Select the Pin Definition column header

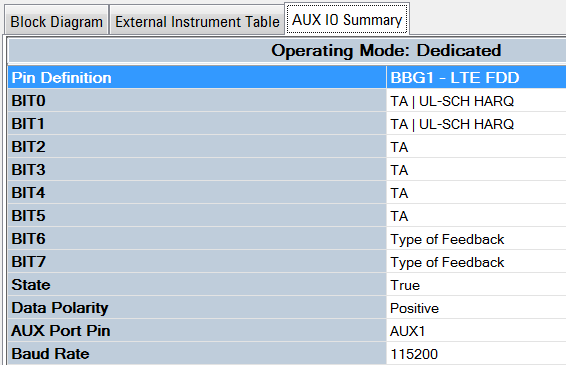[x=197, y=78]
